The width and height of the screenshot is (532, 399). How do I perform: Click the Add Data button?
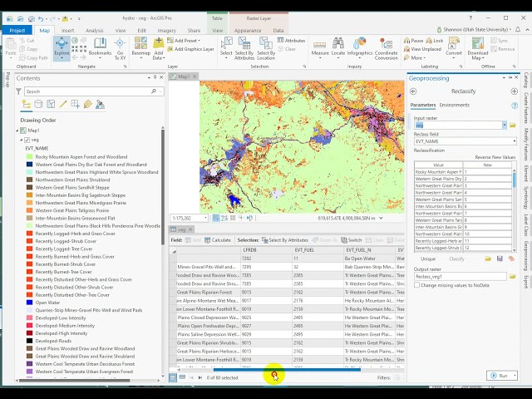(159, 47)
